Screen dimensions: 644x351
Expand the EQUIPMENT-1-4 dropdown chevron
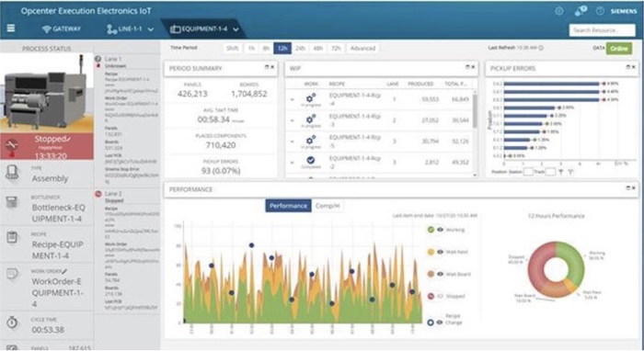(236, 29)
